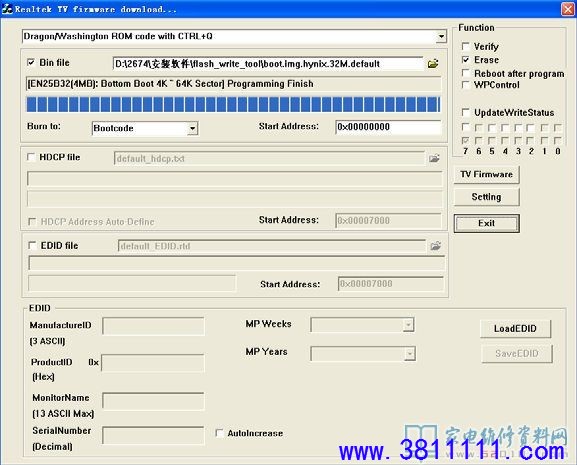
Task: Check the HDCP file checkbox
Action: 31,157
